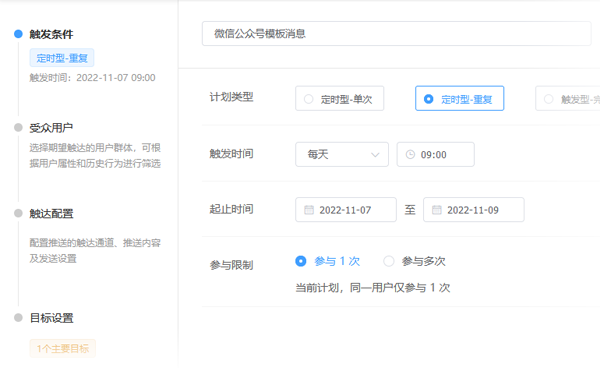Go to the 目标设置 step
Image resolution: width=600 pixels, height=368 pixels.
tap(51, 318)
